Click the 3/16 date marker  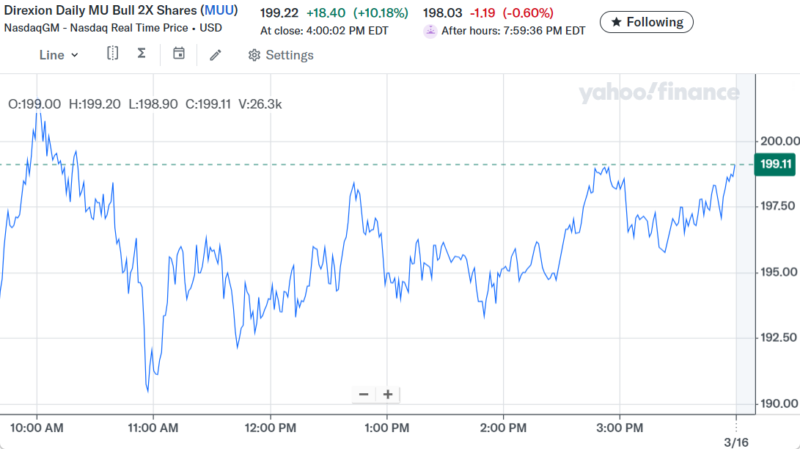tap(736, 441)
